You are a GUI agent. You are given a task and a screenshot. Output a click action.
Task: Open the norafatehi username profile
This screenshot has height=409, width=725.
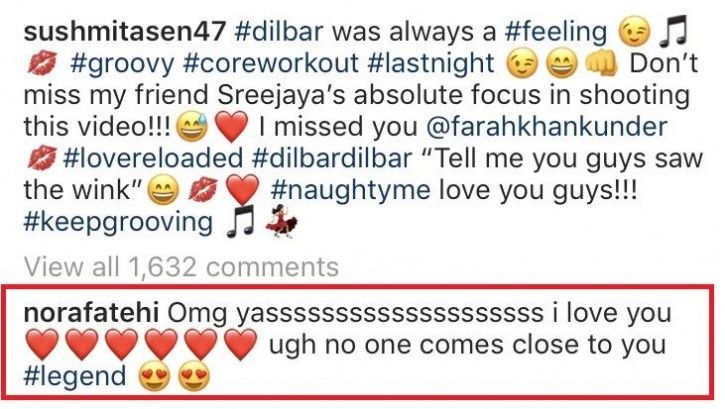pyautogui.click(x=91, y=313)
